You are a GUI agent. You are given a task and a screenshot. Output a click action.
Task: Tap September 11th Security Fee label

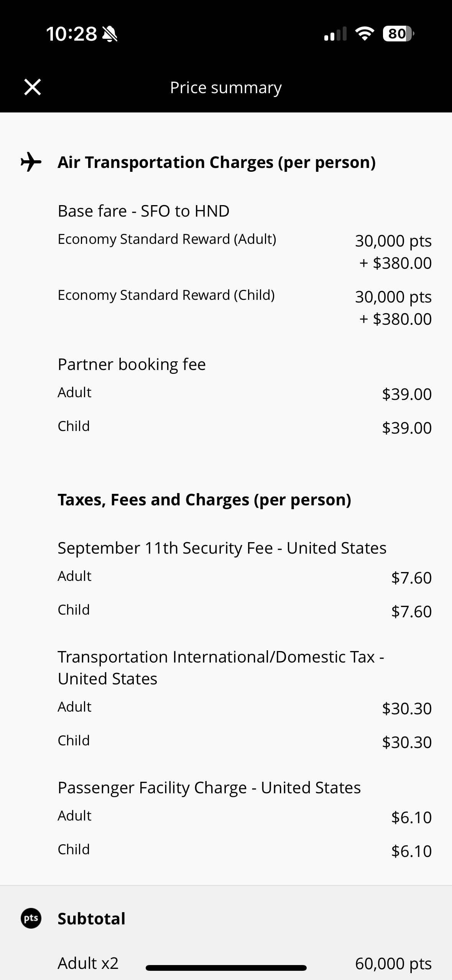(x=222, y=548)
